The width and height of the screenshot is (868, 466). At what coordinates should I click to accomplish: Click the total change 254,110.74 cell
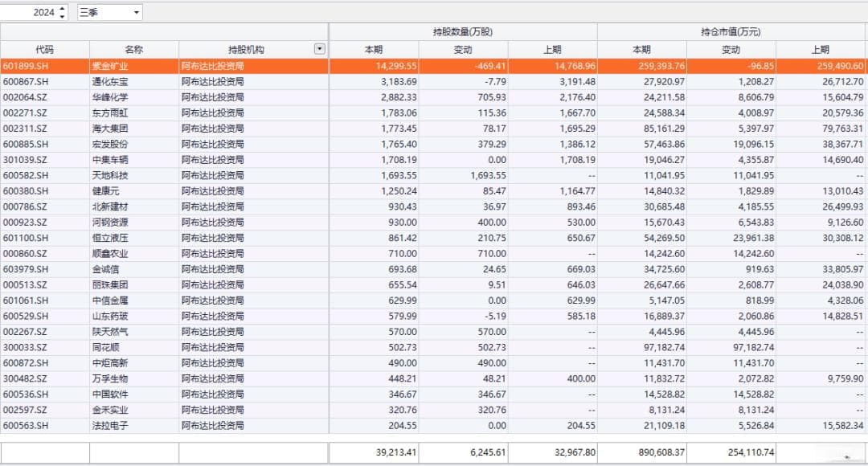pyautogui.click(x=731, y=452)
